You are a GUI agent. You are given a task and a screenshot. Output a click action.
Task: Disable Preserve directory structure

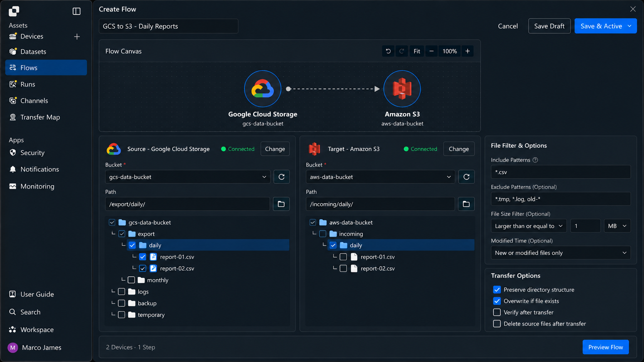point(497,290)
